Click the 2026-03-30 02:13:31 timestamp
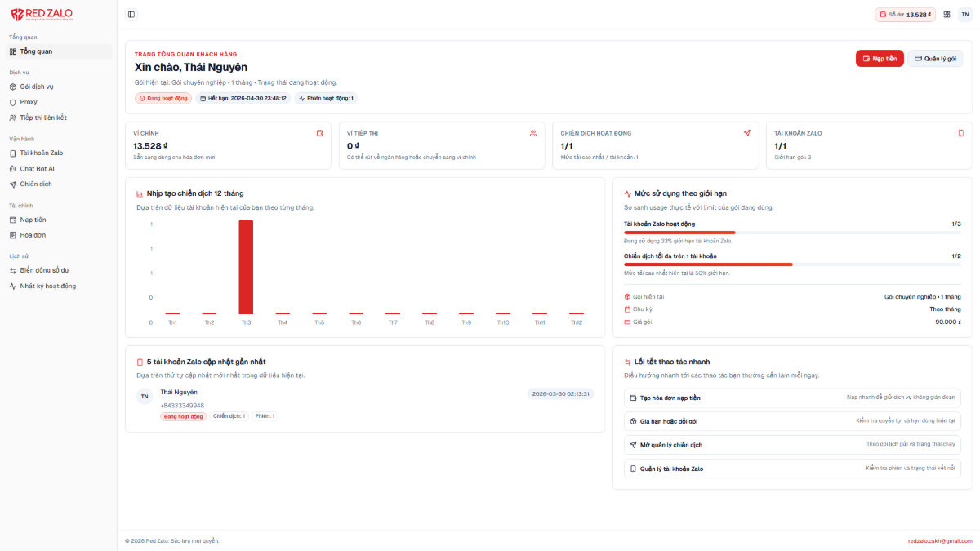The height and width of the screenshot is (551, 980). [x=561, y=393]
